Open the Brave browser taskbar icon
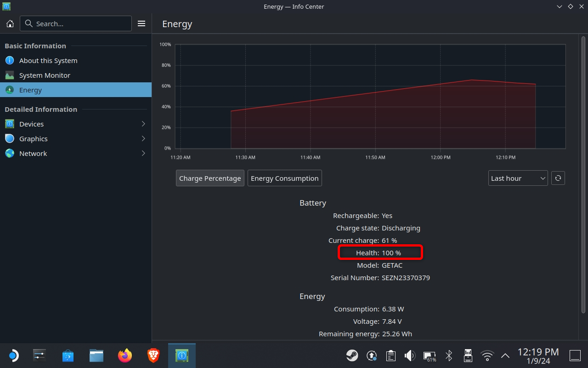Image resolution: width=588 pixels, height=368 pixels. pos(153,355)
